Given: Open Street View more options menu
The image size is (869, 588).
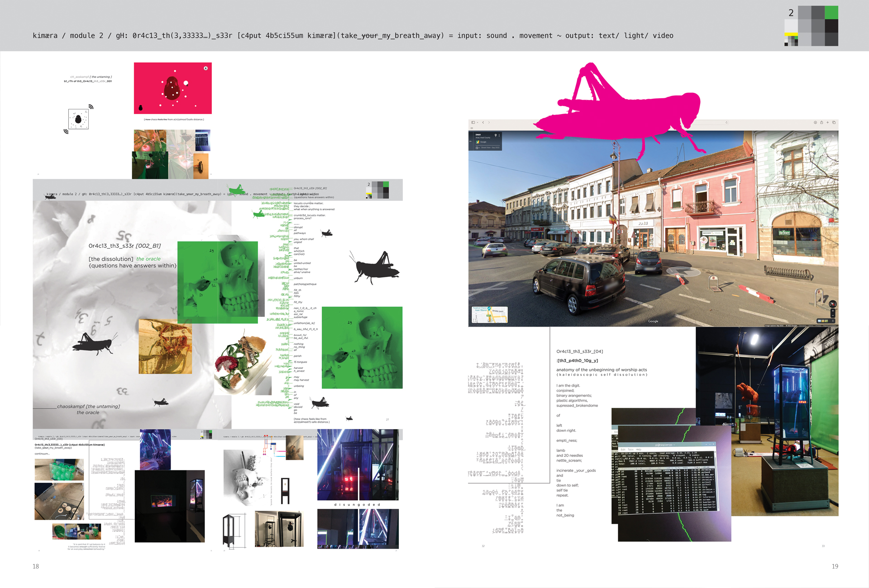Looking at the screenshot, I should 499,135.
